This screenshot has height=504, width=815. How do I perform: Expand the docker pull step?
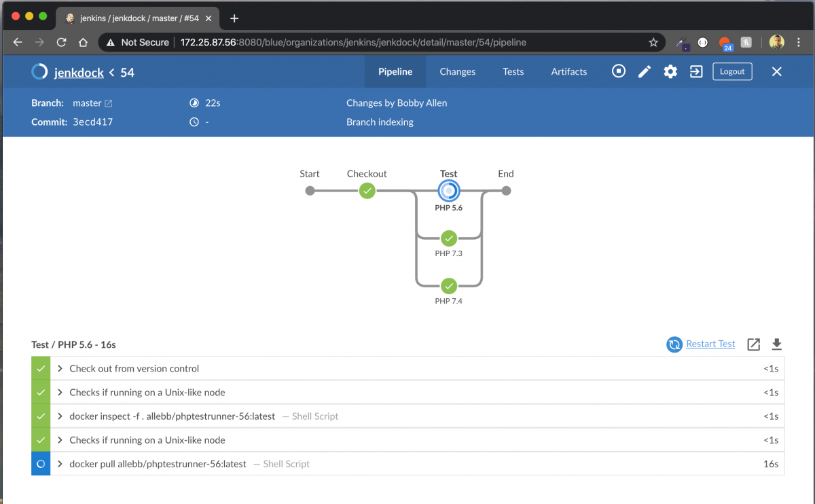(x=60, y=464)
